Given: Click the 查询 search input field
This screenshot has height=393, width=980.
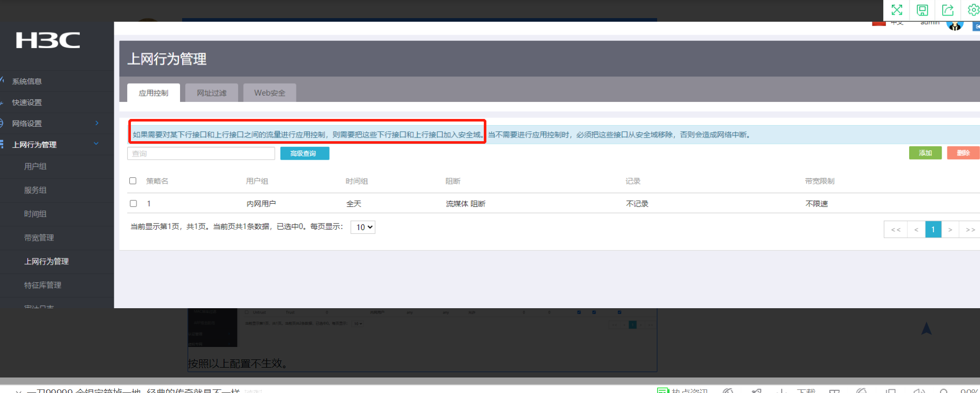Looking at the screenshot, I should coord(201,154).
